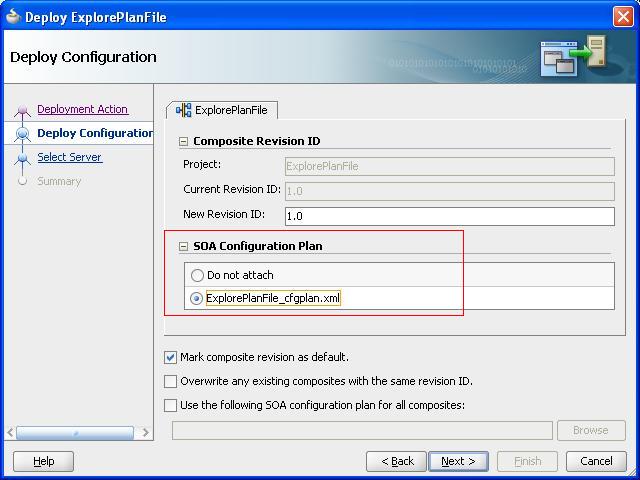Click the deploy-to-server graphic in the header
640x480 pixels.
(573, 56)
